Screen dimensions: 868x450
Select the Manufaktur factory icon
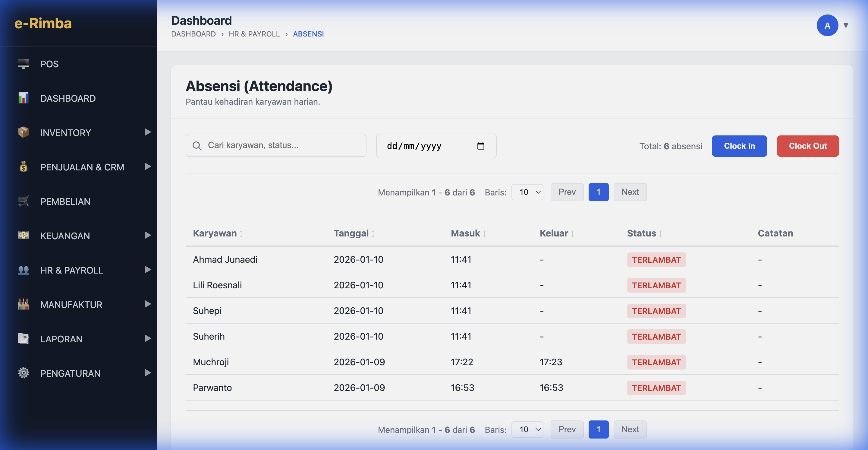click(x=23, y=304)
